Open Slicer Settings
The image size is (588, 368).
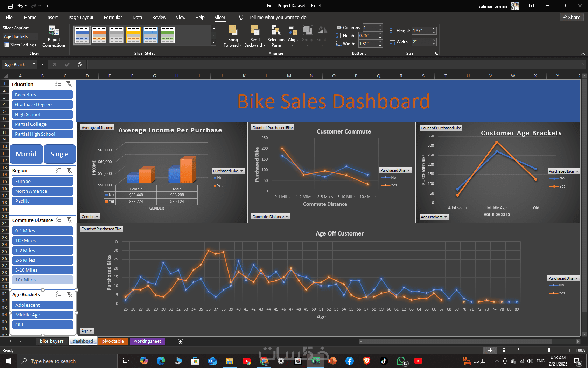[x=20, y=45]
